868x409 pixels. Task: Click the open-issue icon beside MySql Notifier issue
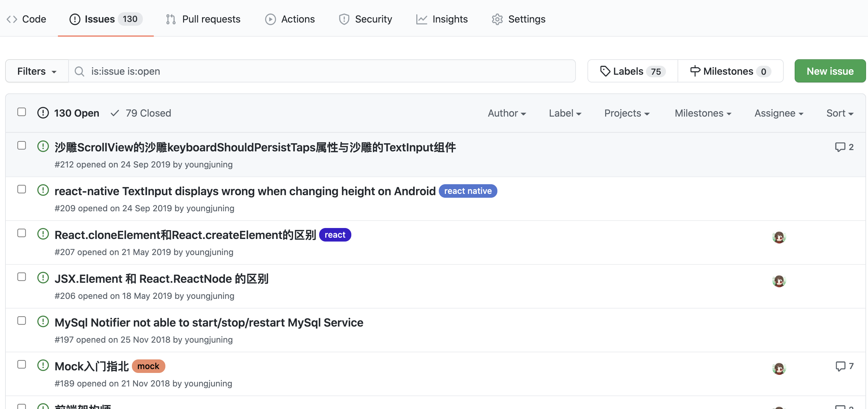point(43,322)
